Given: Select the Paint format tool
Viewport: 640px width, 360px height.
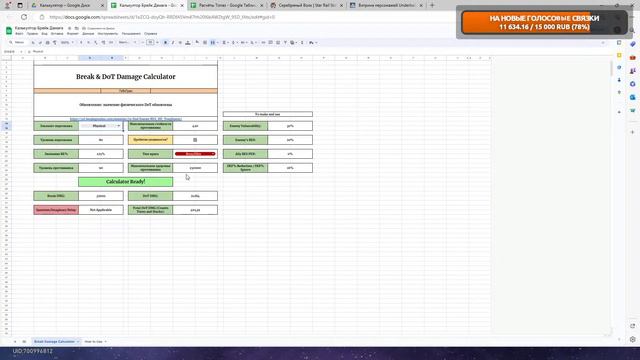Looking at the screenshot, I should pyautogui.click(x=55, y=42).
